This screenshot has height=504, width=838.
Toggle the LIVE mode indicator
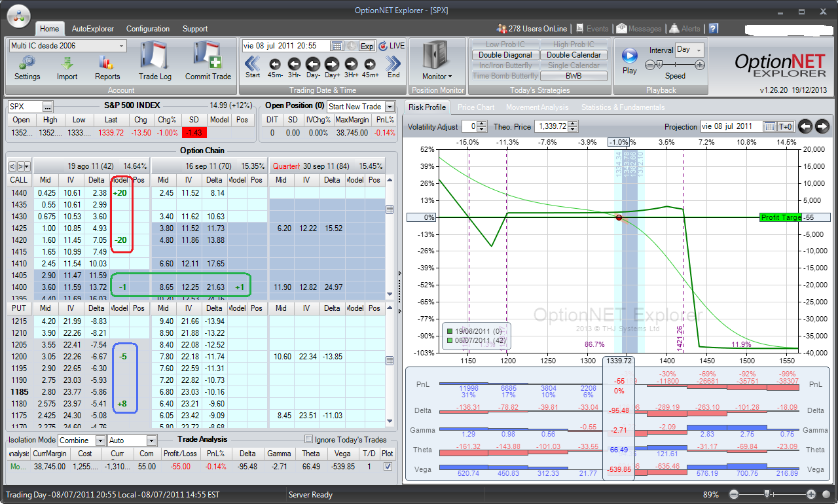click(392, 46)
